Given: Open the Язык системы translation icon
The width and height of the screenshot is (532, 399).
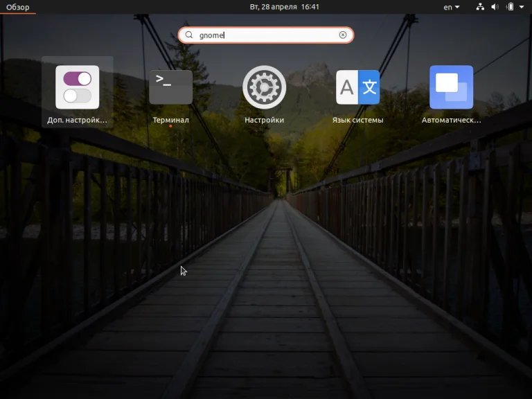Looking at the screenshot, I should coord(357,87).
